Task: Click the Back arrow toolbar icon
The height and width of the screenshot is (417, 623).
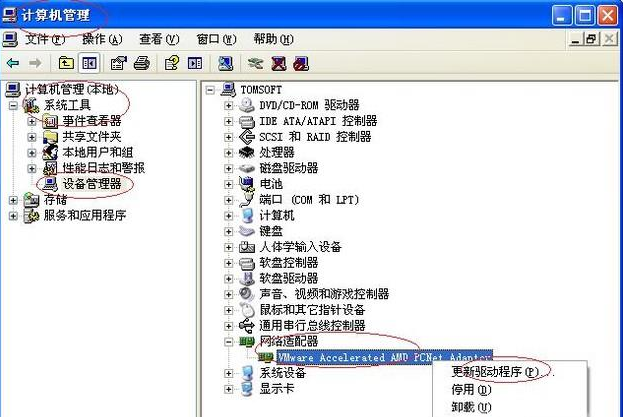Action: click(13, 63)
